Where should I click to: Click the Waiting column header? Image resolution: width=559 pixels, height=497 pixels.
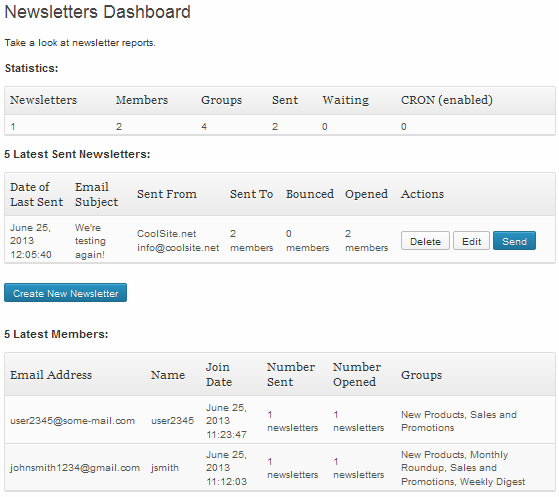pyautogui.click(x=345, y=100)
